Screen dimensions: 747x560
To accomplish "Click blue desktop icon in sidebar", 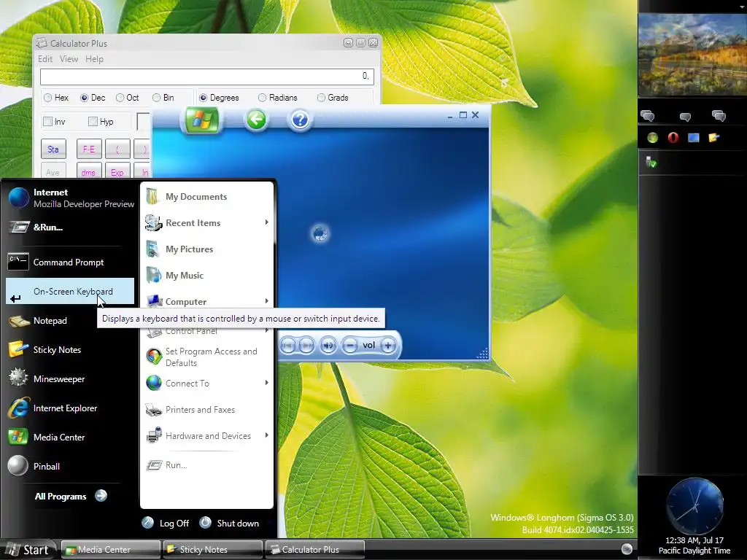I will click(x=693, y=138).
